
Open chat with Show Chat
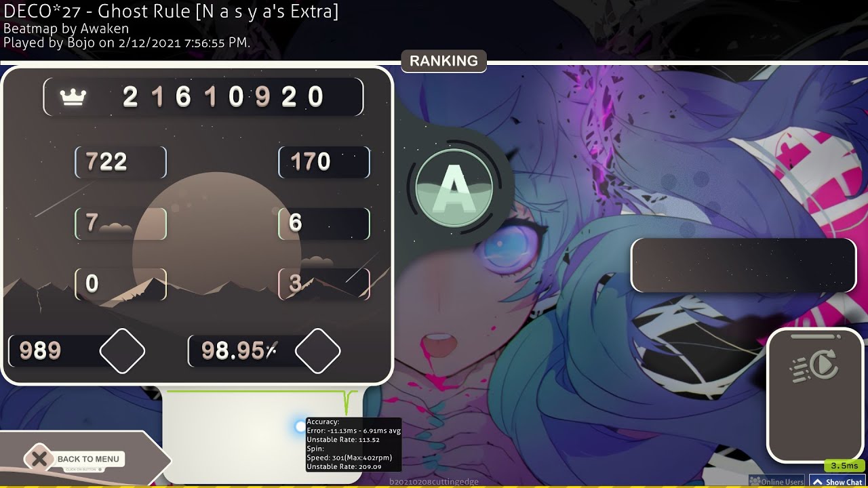click(x=838, y=482)
